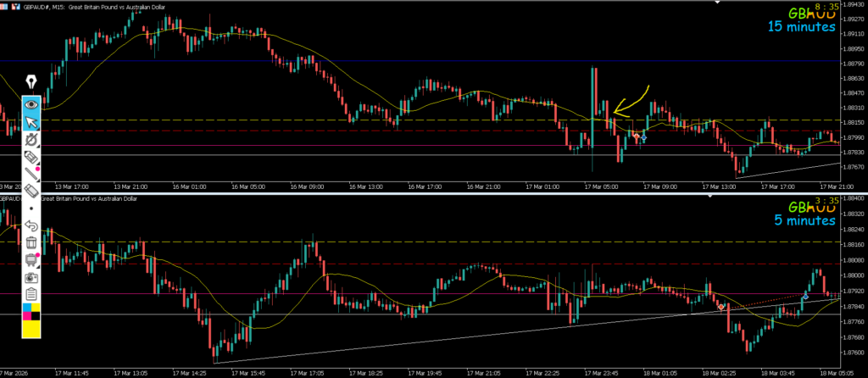Pick the ruler tool in the toolbar
This screenshot has width=868, height=378.
[x=31, y=192]
